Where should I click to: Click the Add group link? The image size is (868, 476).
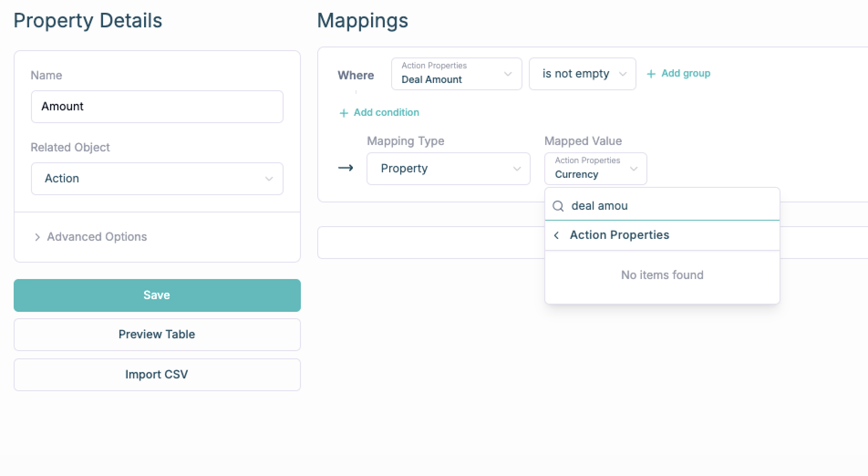tap(686, 73)
